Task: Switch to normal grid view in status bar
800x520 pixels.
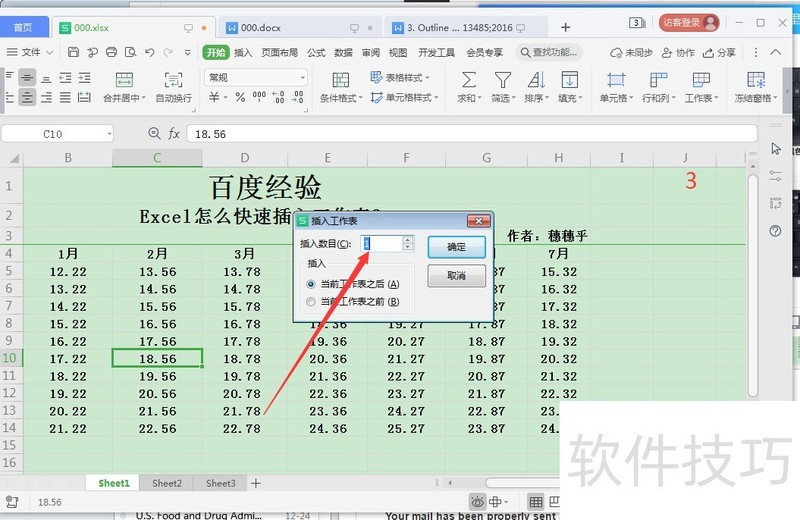Action: click(536, 502)
